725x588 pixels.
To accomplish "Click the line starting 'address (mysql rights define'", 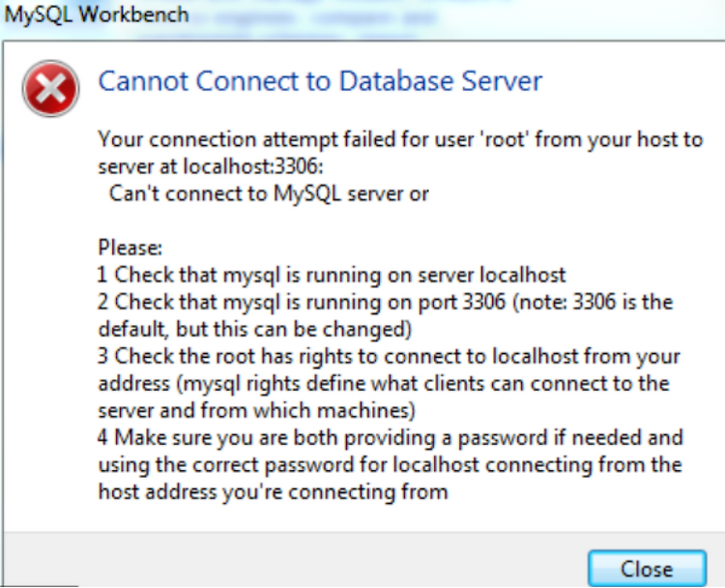I will [384, 384].
